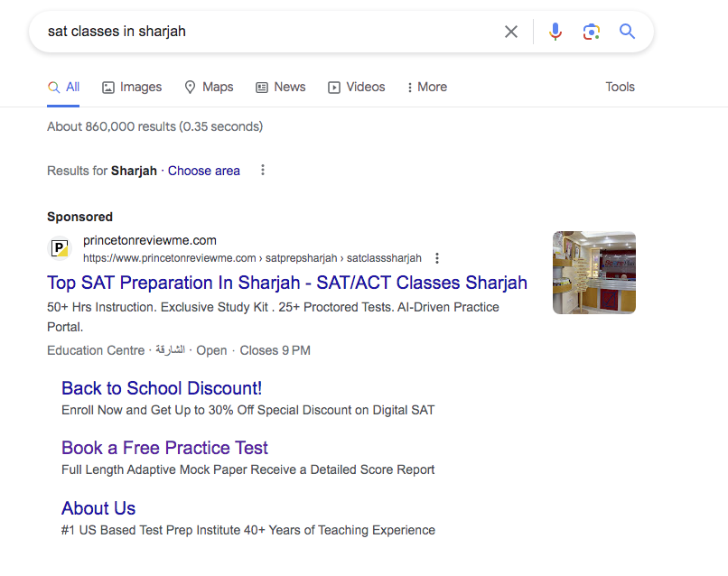Switch to the Images tab
The height and width of the screenshot is (576, 728).
click(132, 88)
